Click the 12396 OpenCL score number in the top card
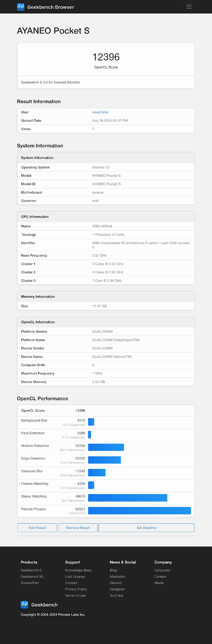 106,57
